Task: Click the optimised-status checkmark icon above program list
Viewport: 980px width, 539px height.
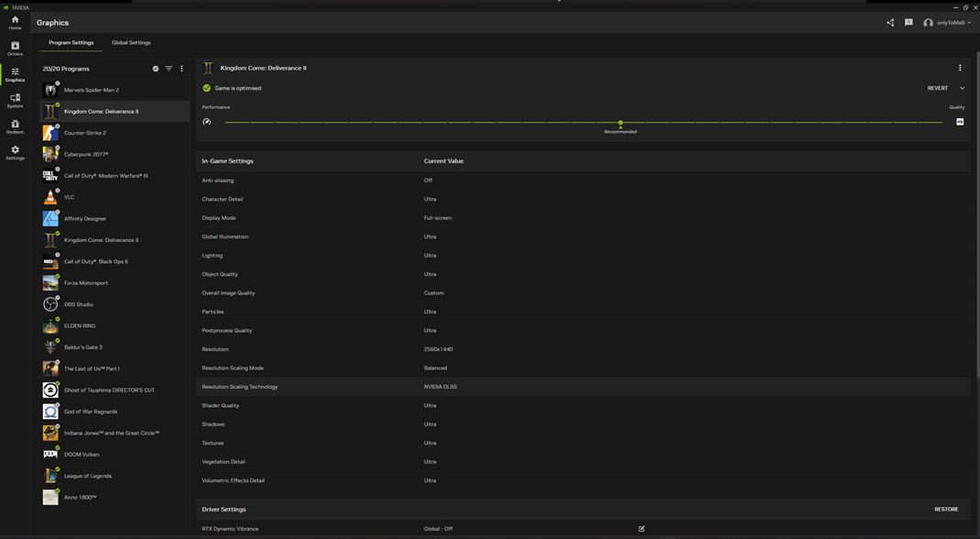Action: (156, 69)
